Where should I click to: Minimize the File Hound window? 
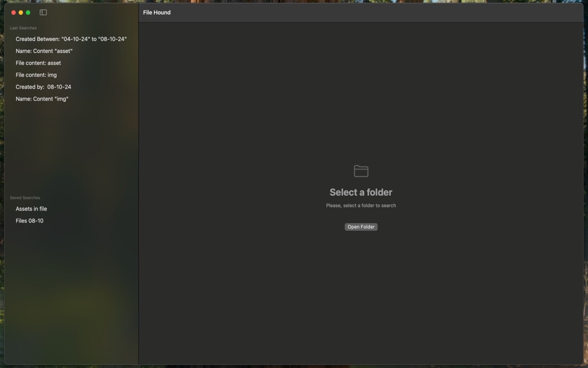(20, 12)
